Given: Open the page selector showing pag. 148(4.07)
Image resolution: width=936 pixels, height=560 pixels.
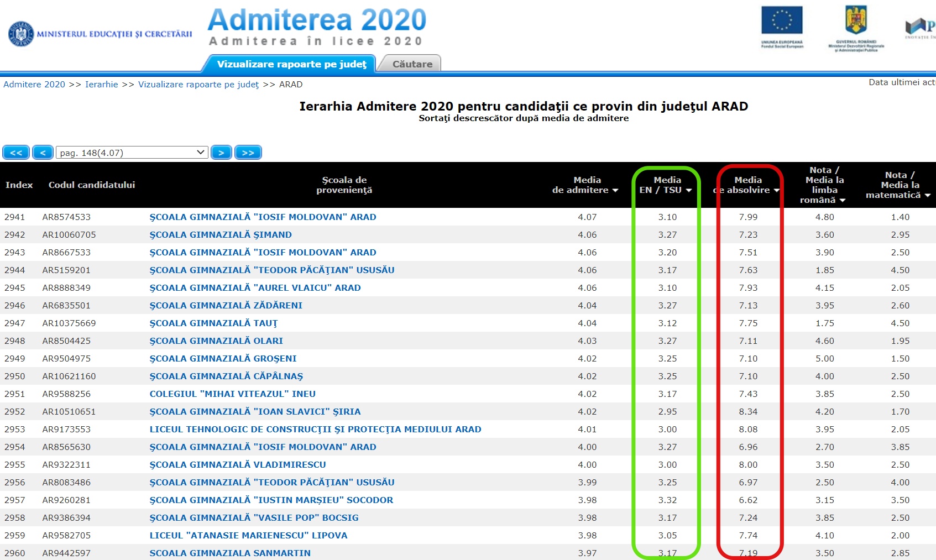Looking at the screenshot, I should point(132,153).
